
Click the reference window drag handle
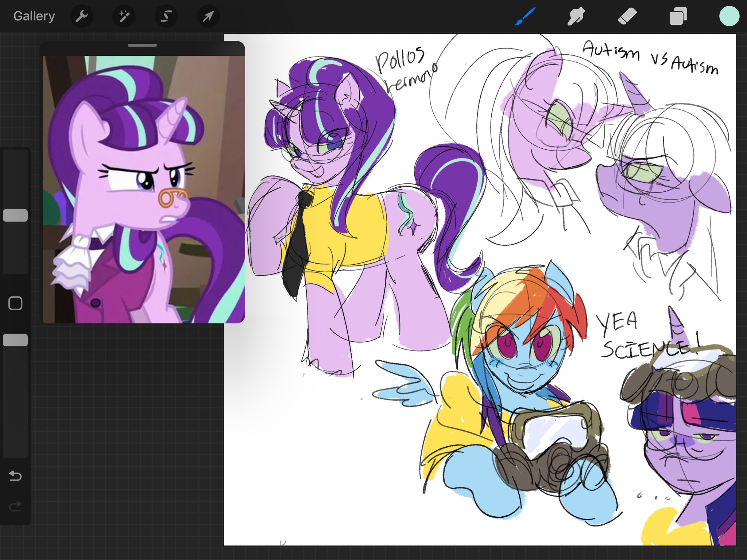click(142, 45)
